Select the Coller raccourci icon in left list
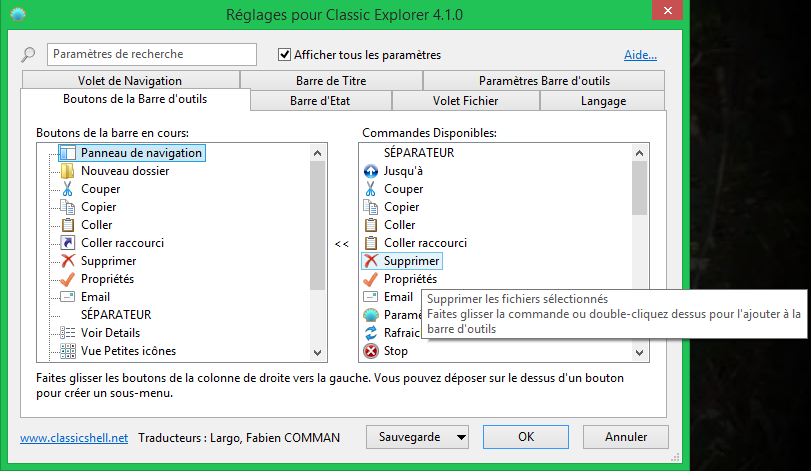 [x=68, y=243]
